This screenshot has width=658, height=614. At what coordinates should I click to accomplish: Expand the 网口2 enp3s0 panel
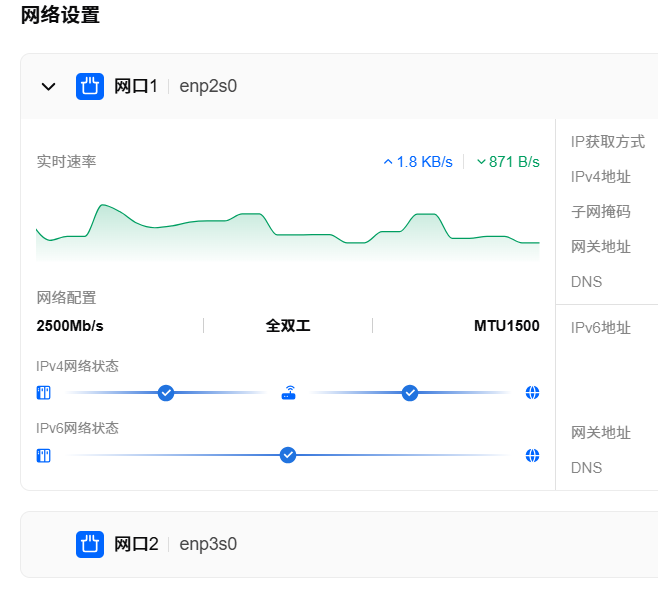[x=339, y=544]
